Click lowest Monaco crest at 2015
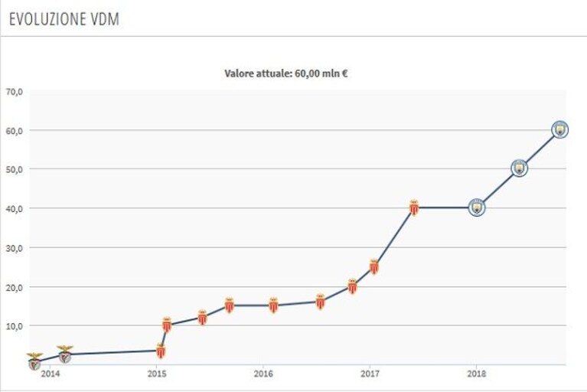Image resolution: width=587 pixels, height=392 pixels. tap(161, 351)
